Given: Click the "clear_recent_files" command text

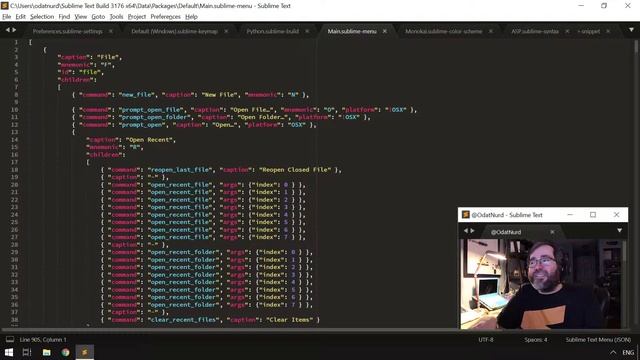Looking at the screenshot, I should pyautogui.click(x=184, y=320).
